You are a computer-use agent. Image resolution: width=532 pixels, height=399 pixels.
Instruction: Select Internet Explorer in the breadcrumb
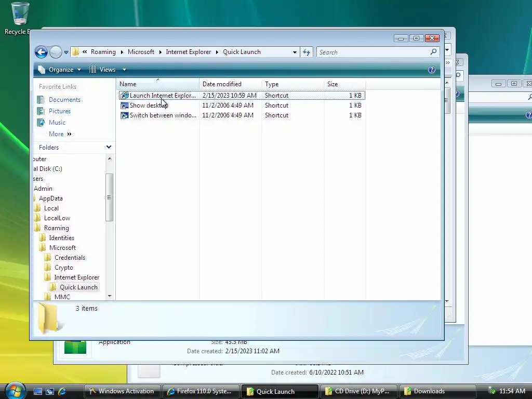[188, 52]
